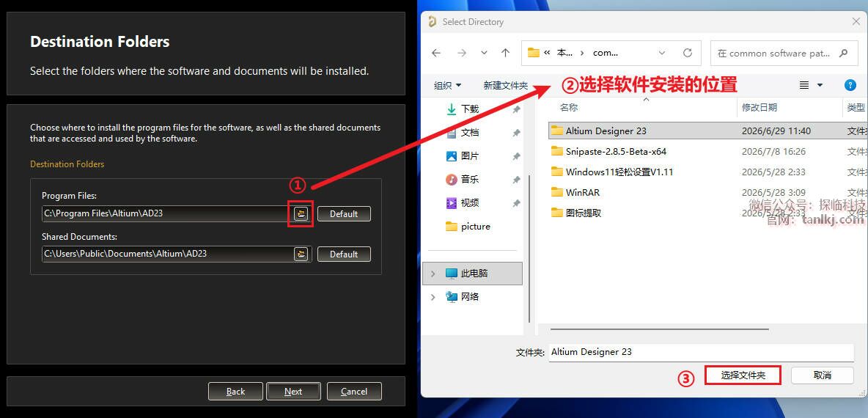This screenshot has width=868, height=418.
Task: Click the navigation pane vertical scrollbar
Action: click(530, 248)
